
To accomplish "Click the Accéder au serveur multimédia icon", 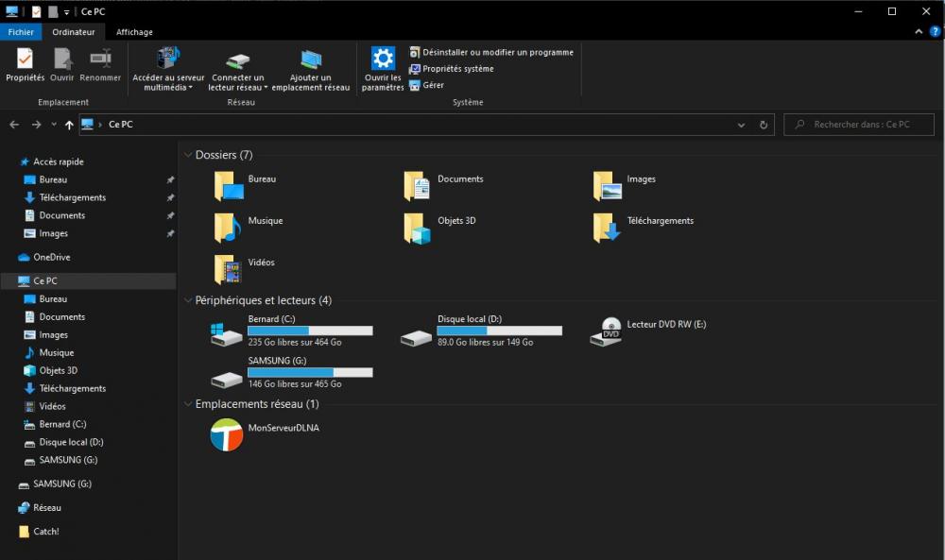I will (x=168, y=59).
